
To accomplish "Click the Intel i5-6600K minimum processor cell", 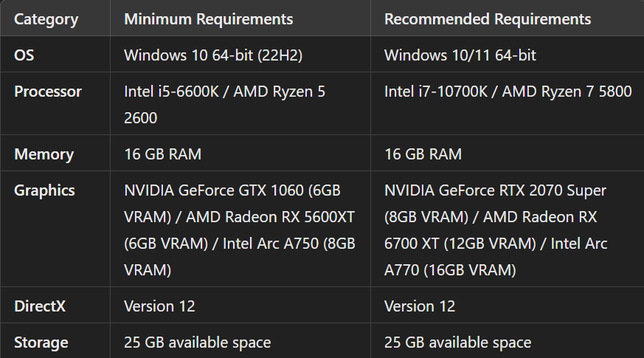I will click(x=224, y=104).
